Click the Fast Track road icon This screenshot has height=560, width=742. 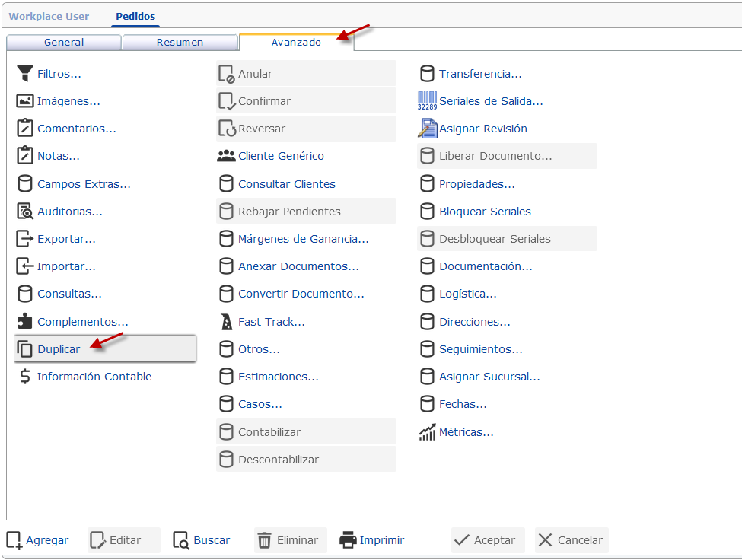[x=227, y=322]
